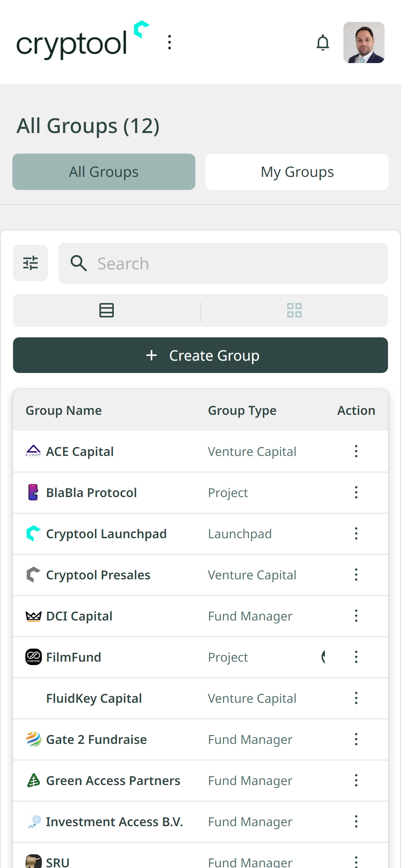Click the FilmFund logo icon
Screen dimensions: 401x868
pyautogui.click(x=34, y=657)
